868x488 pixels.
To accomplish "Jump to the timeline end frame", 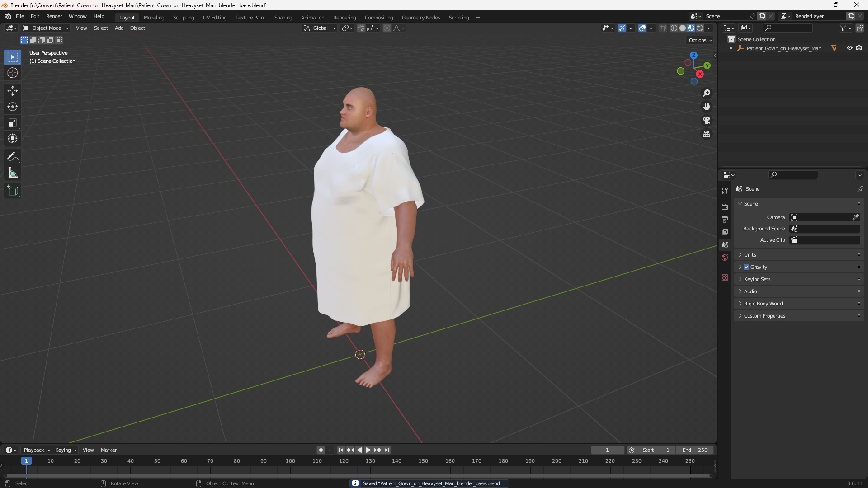I will point(387,450).
